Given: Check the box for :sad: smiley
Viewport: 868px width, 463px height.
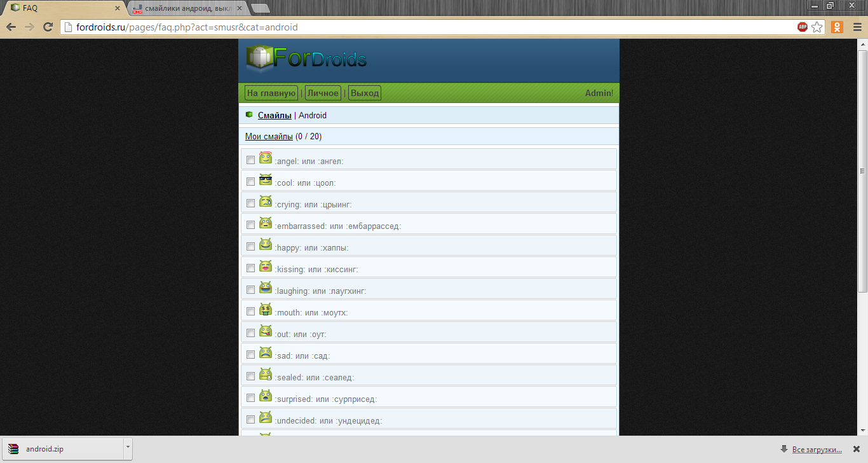Looking at the screenshot, I should pyautogui.click(x=250, y=355).
